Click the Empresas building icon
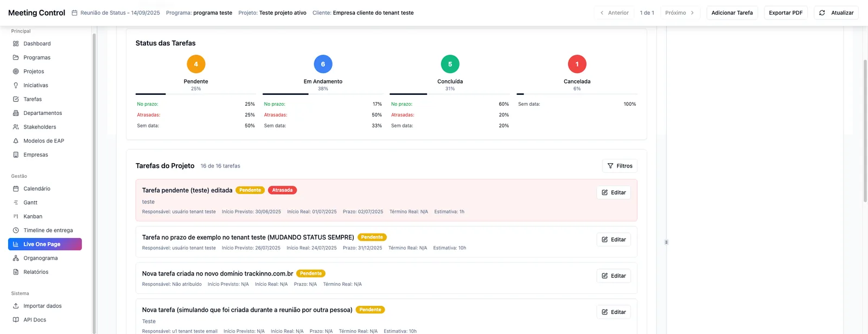 click(16, 155)
